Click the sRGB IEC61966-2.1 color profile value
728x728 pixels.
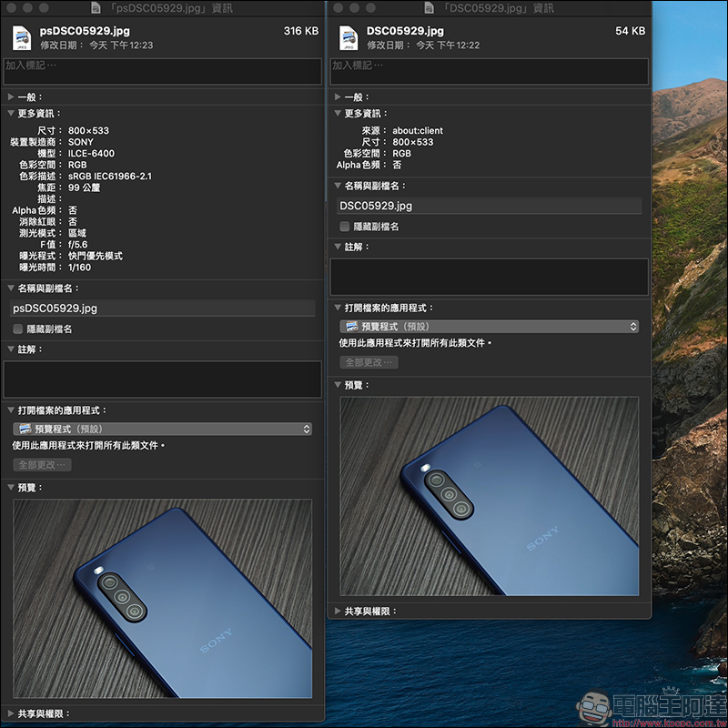point(109,176)
